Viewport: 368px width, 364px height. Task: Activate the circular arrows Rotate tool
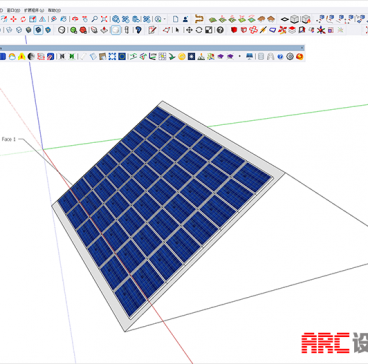point(199,30)
